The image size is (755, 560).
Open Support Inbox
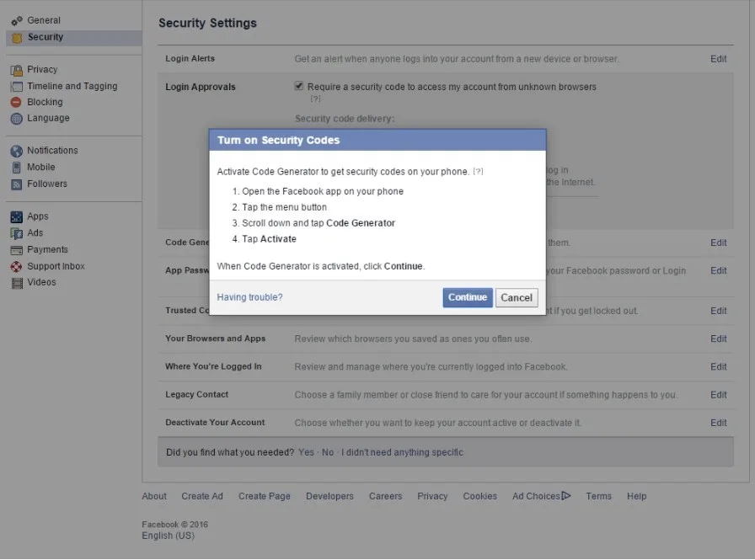56,266
